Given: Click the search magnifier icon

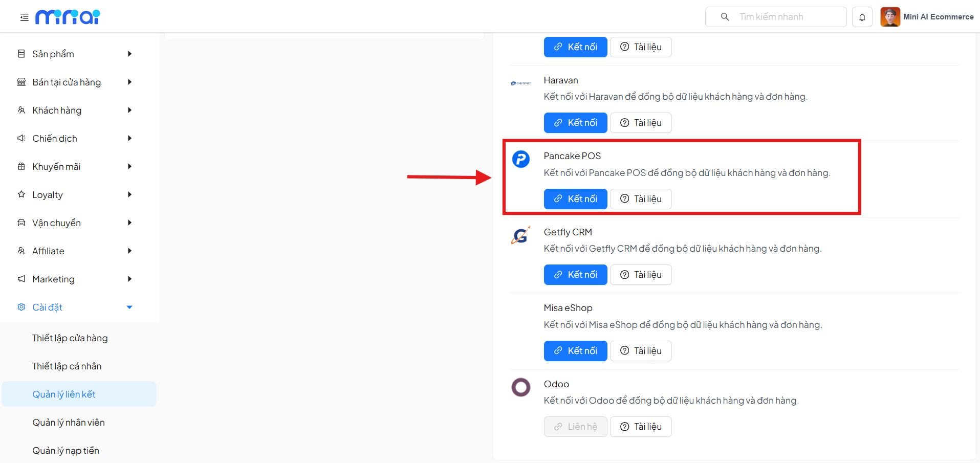Looking at the screenshot, I should point(724,16).
